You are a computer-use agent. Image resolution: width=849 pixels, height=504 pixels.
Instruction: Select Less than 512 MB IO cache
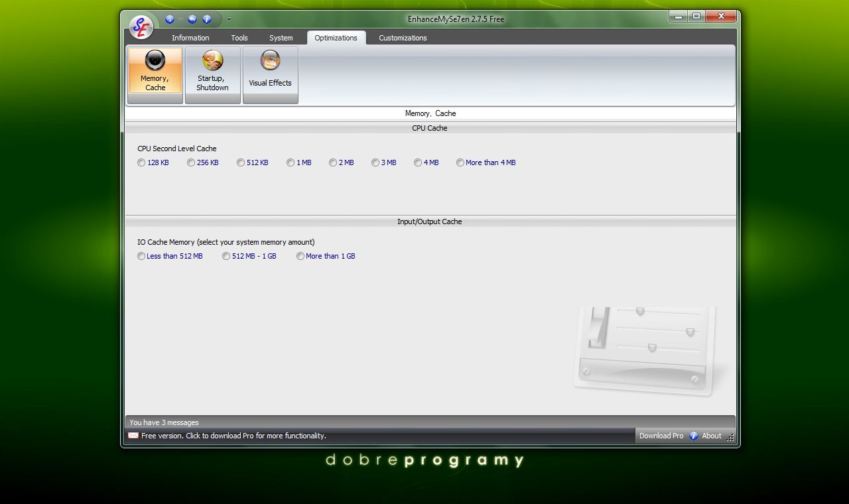(170, 256)
